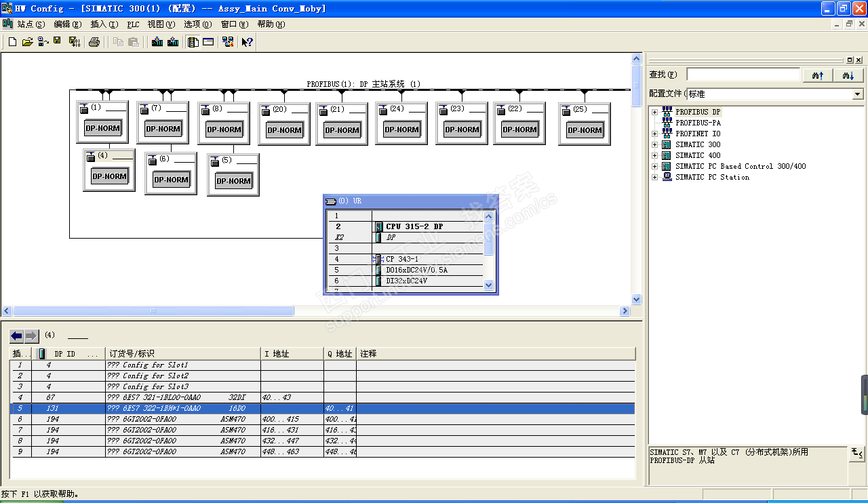Select DP slave station (7) DP-NORM

163,123
